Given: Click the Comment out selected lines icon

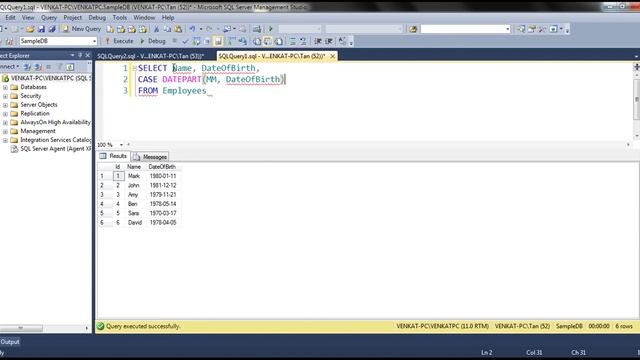Looking at the screenshot, I should 293,41.
